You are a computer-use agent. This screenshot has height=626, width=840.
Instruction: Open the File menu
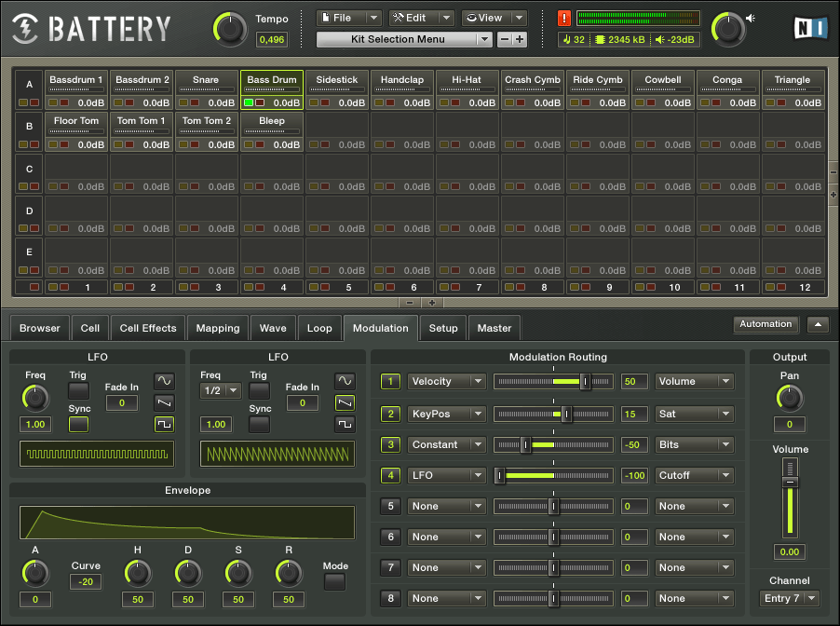348,19
